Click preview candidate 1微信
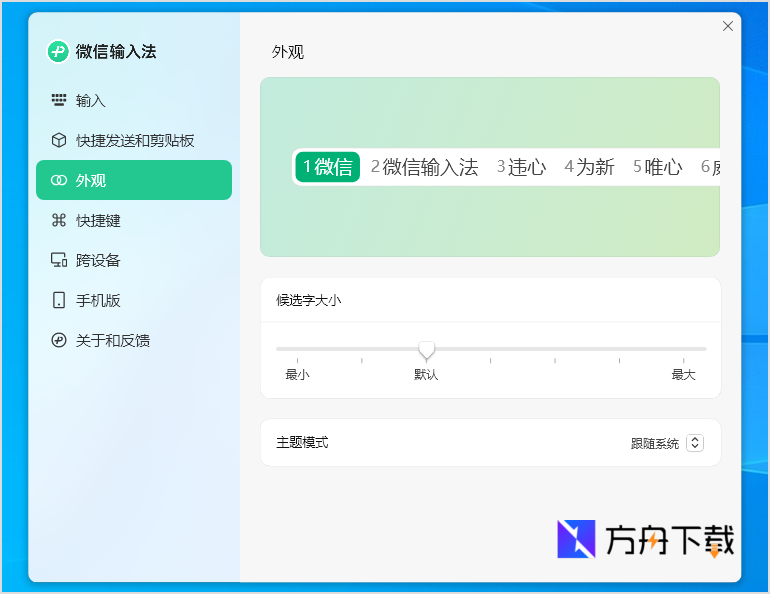This screenshot has width=770, height=594. click(328, 167)
